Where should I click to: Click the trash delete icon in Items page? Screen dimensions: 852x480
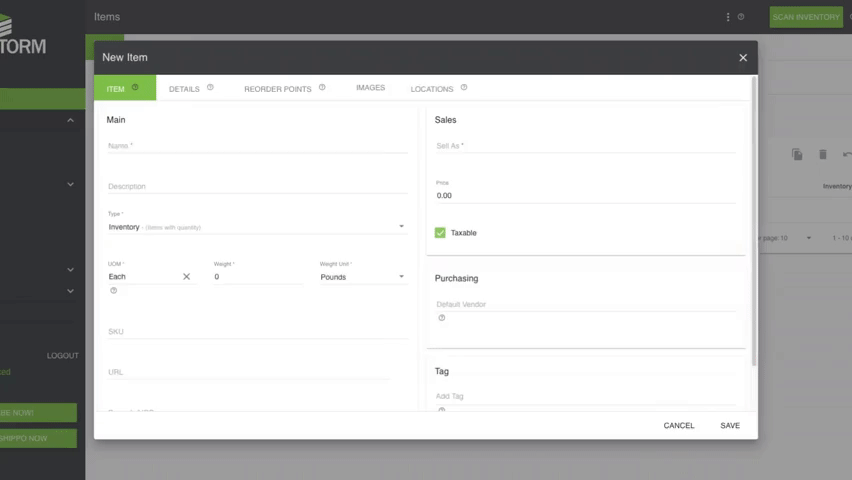(823, 154)
